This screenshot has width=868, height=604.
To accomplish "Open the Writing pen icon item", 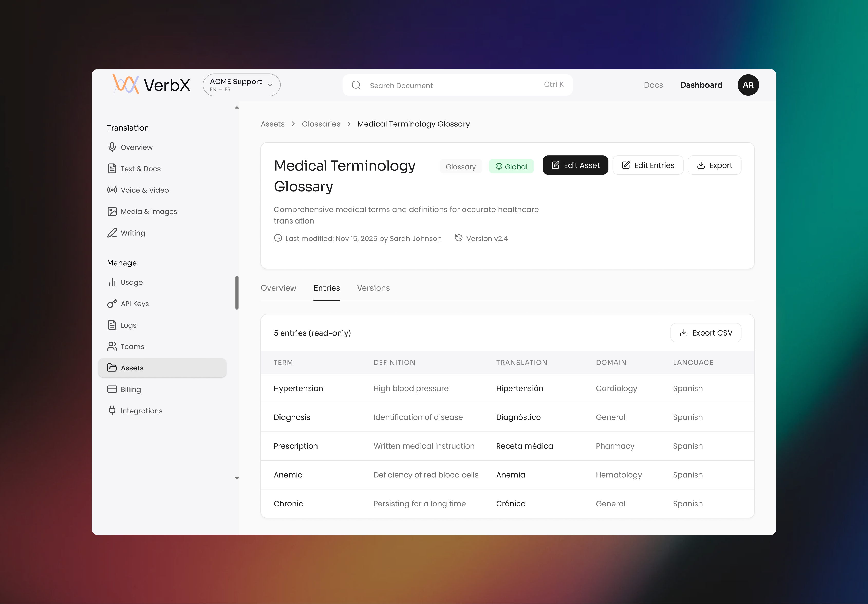I will 112,233.
